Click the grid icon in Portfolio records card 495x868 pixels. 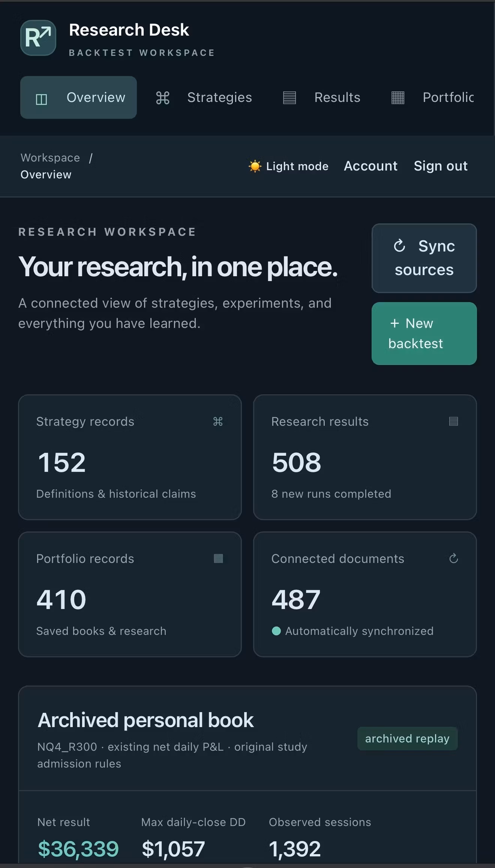[218, 558]
